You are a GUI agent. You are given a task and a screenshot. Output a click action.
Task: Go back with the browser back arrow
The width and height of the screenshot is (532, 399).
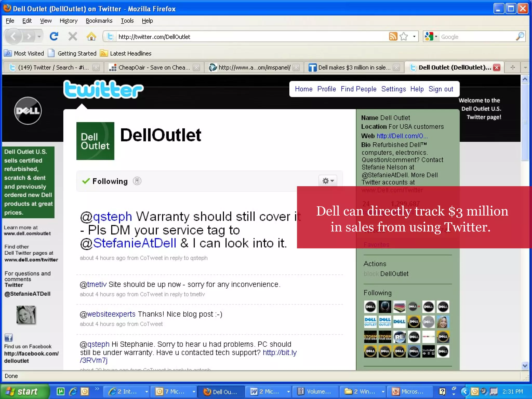14,36
